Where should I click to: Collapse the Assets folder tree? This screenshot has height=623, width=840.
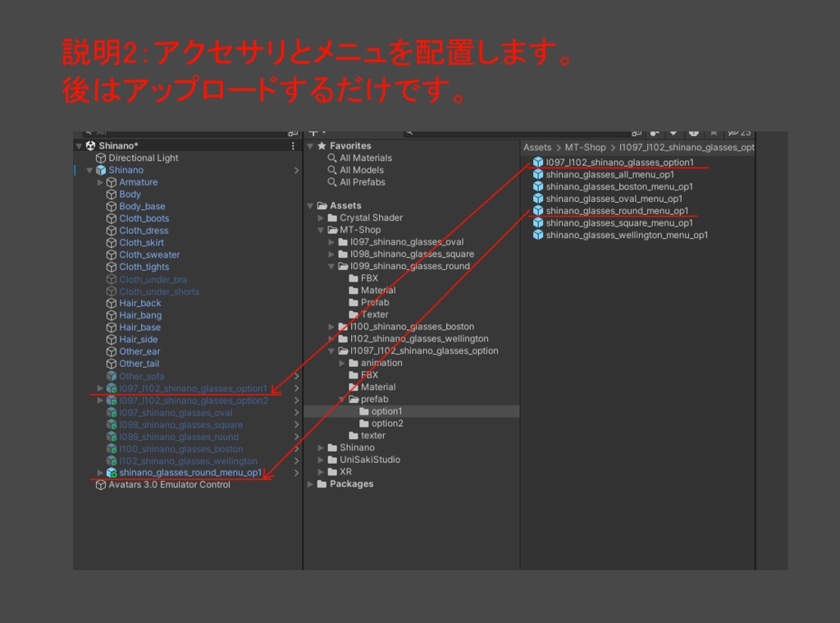[310, 206]
